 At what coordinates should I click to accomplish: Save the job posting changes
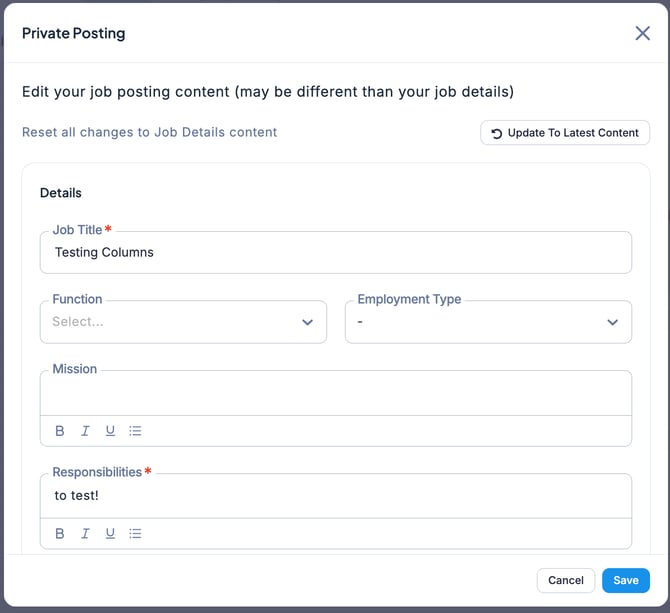[x=626, y=580]
